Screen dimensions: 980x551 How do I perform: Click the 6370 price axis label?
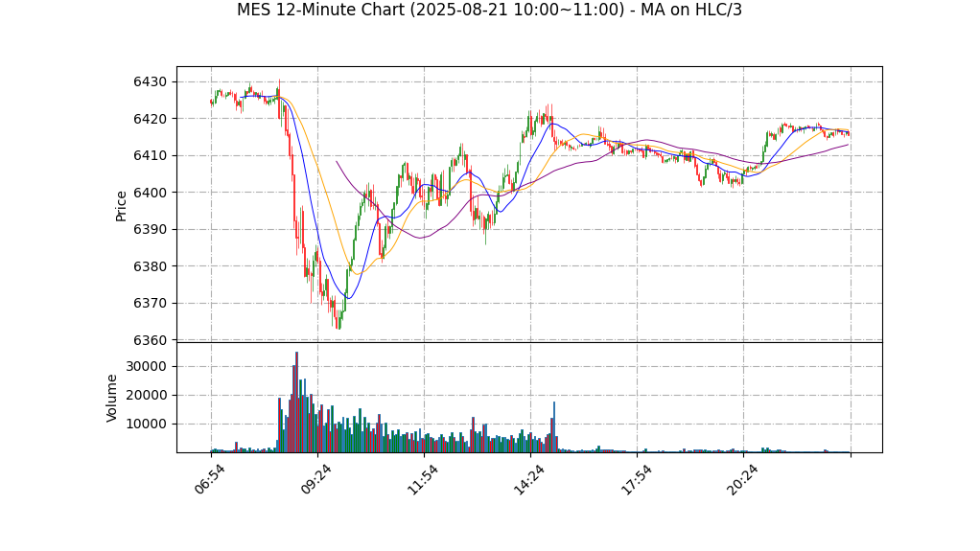(150, 303)
